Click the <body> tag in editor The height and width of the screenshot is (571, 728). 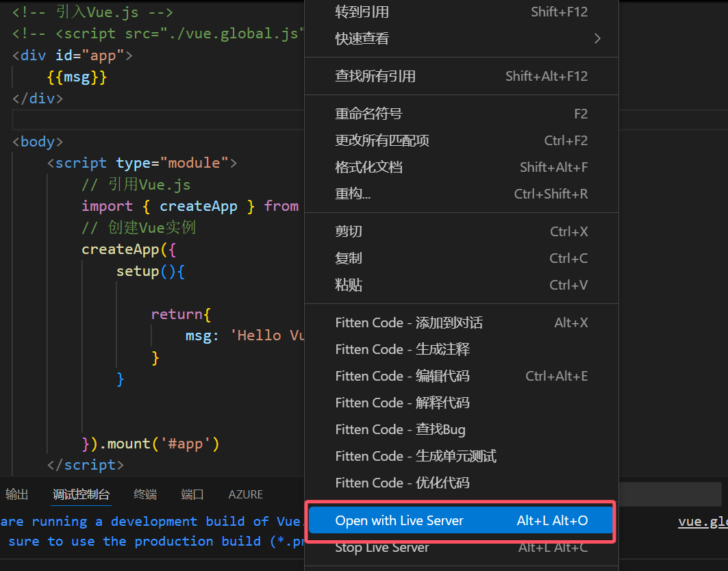coord(38,142)
